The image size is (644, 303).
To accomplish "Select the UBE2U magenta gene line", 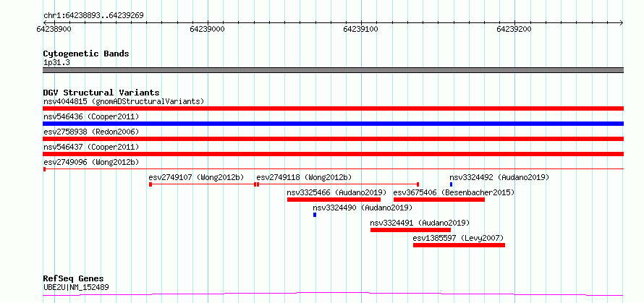I will (x=333, y=294).
